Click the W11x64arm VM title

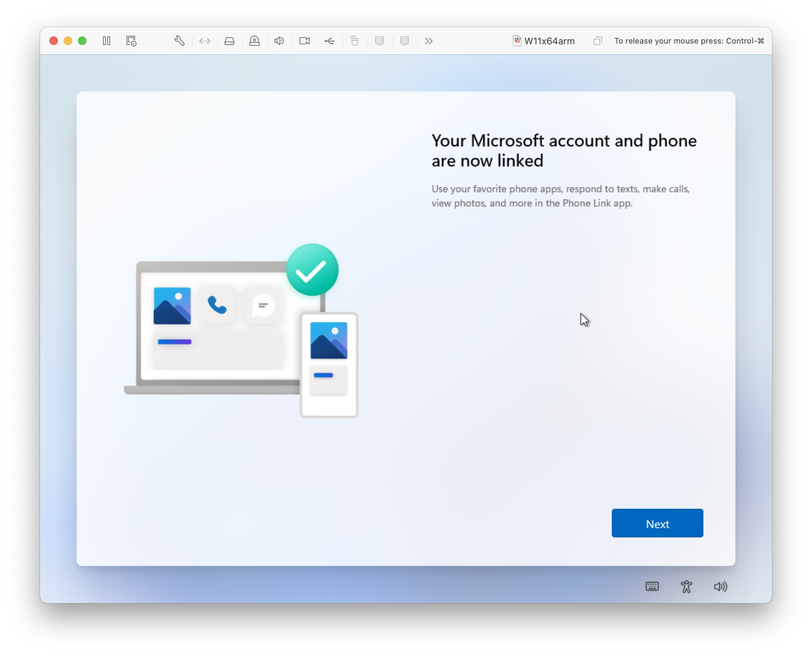[549, 41]
